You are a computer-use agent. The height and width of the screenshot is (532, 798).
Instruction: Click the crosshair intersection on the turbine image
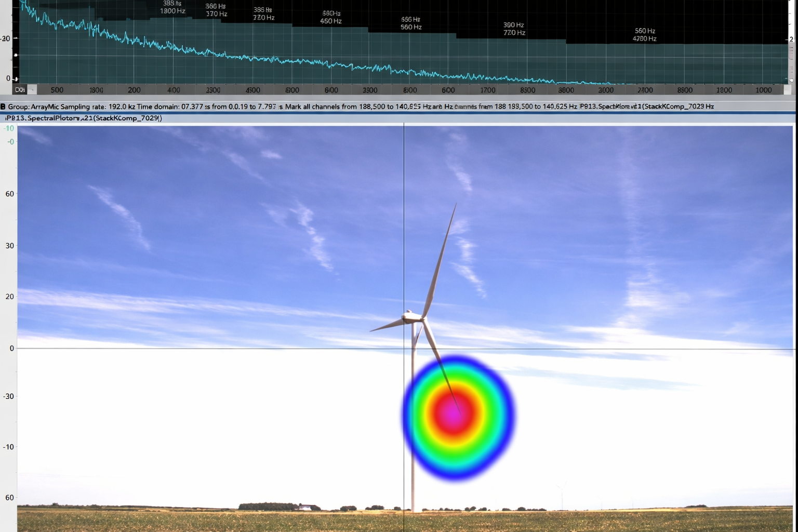[x=404, y=348]
